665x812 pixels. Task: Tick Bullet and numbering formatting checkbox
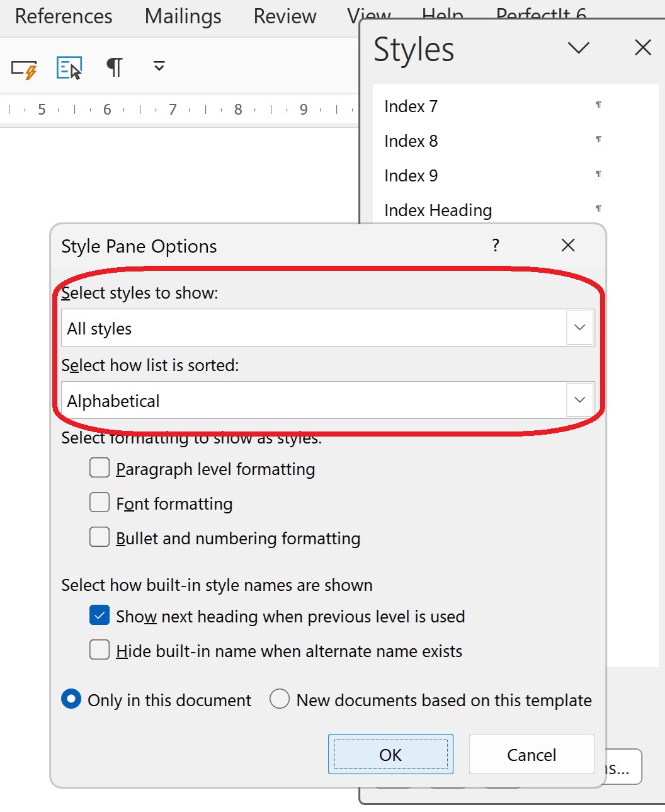coord(99,537)
